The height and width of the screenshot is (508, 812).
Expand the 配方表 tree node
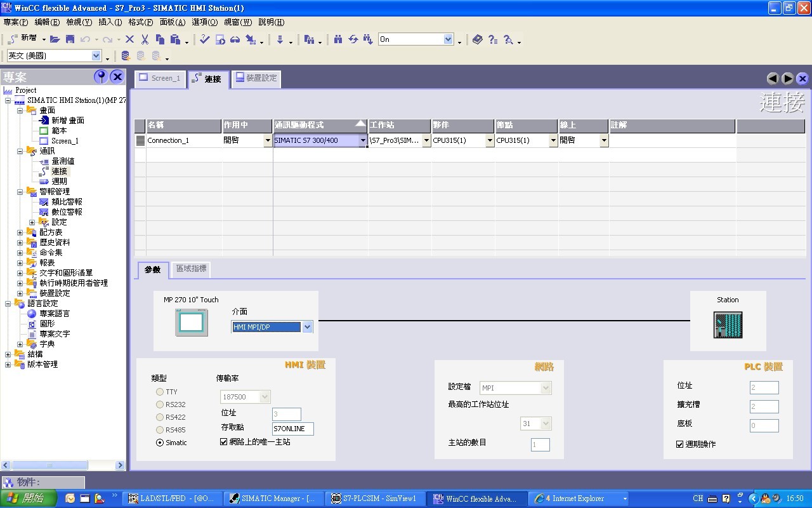tap(20, 232)
